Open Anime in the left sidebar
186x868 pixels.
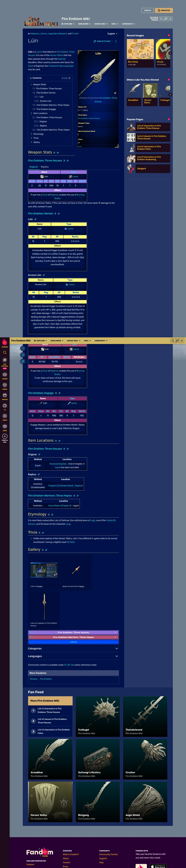5,386
